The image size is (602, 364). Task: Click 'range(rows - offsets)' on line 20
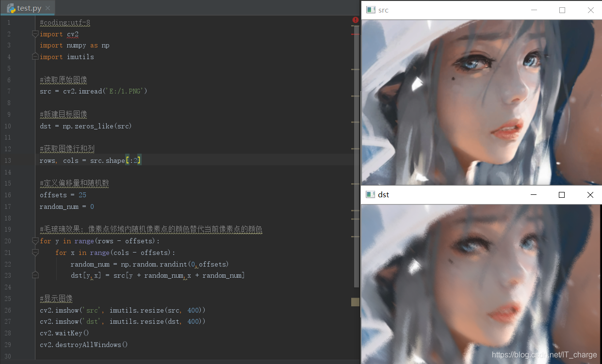(115, 241)
